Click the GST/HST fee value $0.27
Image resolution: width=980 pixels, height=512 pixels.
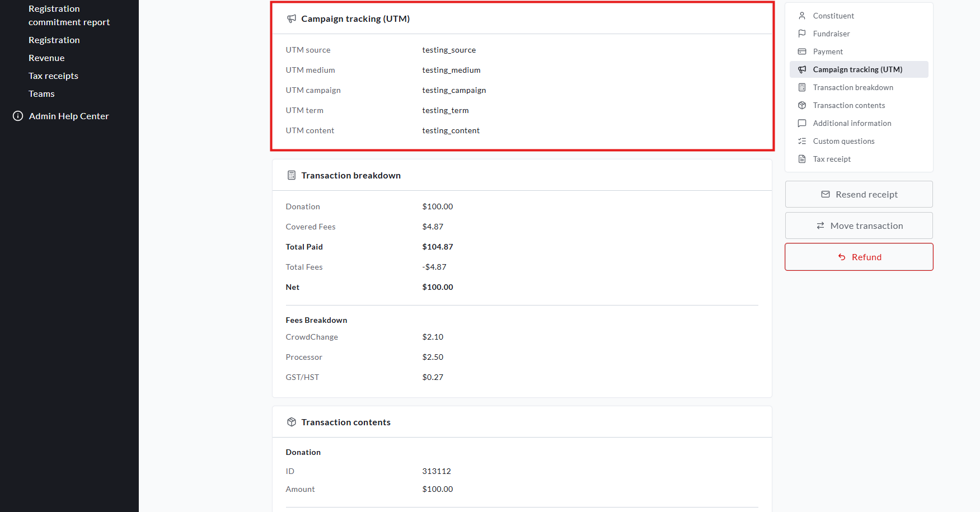[x=433, y=377]
